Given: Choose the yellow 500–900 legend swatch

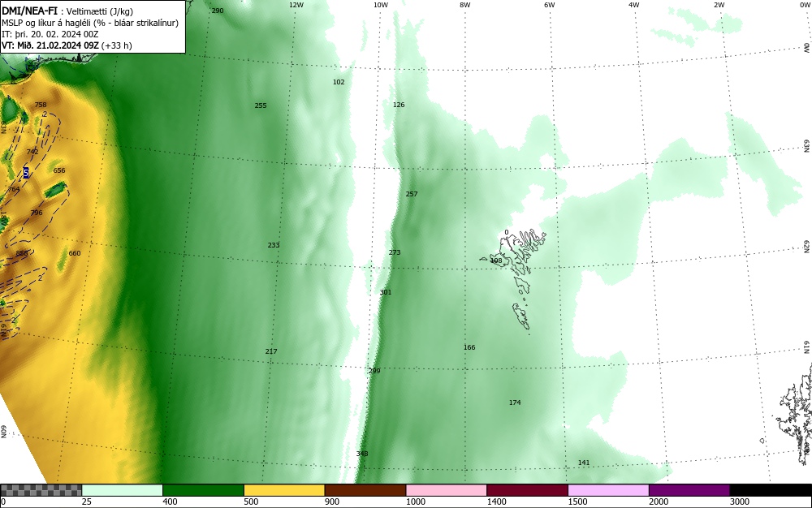Looking at the screenshot, I should point(284,490).
